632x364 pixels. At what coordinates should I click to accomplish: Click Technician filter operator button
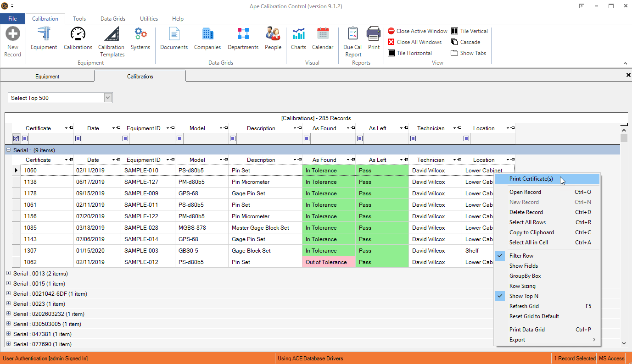413,138
